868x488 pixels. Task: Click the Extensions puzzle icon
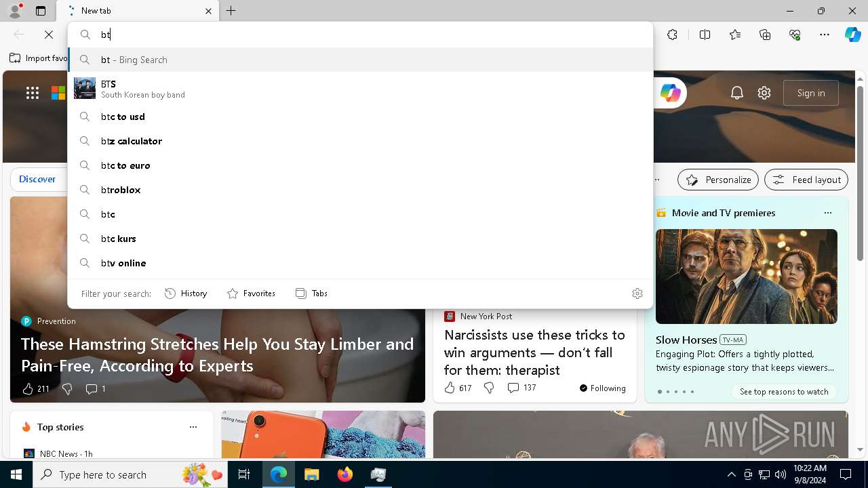click(672, 35)
